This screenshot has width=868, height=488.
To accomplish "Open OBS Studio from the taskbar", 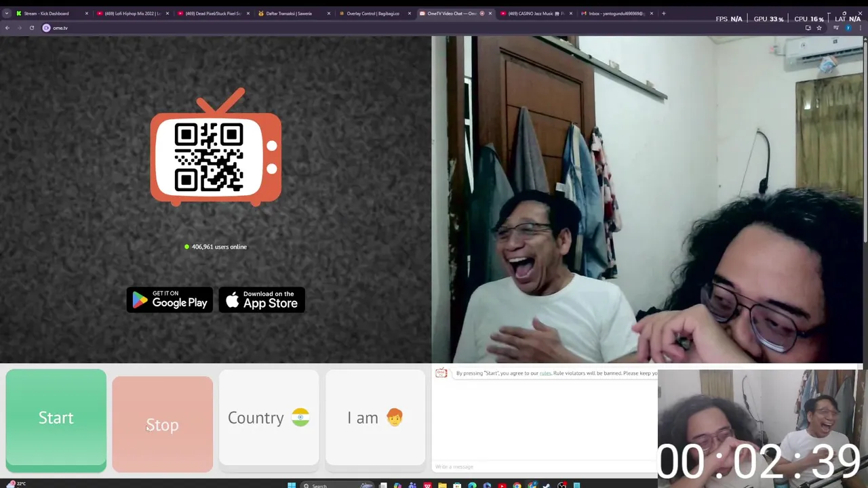I will [561, 485].
